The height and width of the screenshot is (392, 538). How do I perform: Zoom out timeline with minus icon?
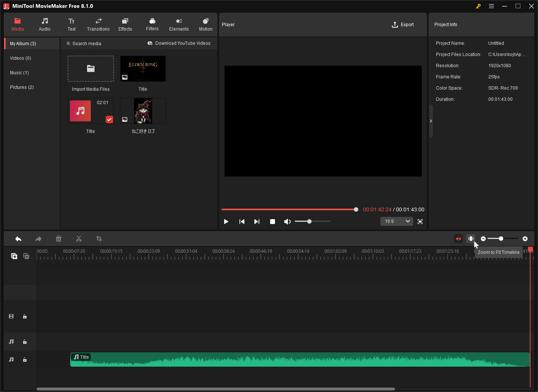pos(483,239)
